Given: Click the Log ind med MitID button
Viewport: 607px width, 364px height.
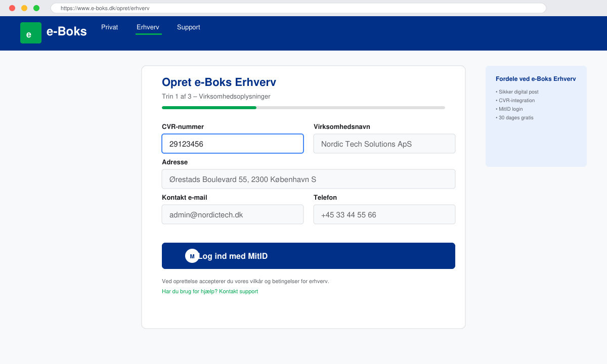Looking at the screenshot, I should pyautogui.click(x=309, y=256).
